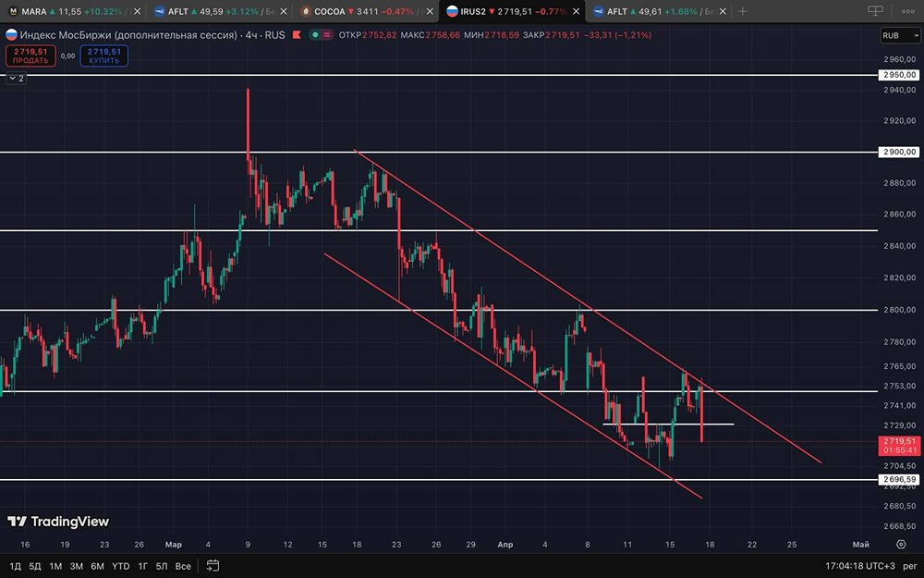
Task: Close the AFLT 49,59 tab
Action: point(284,11)
